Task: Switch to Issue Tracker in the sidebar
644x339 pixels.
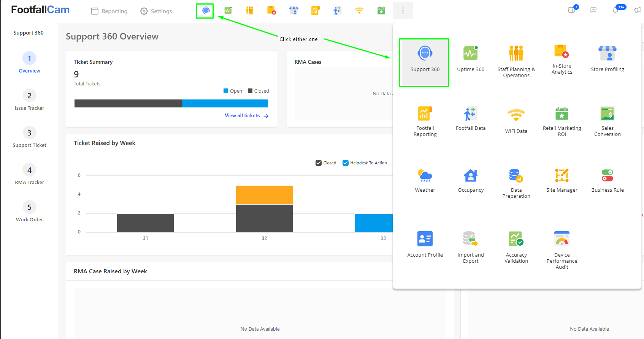Action: 29,100
